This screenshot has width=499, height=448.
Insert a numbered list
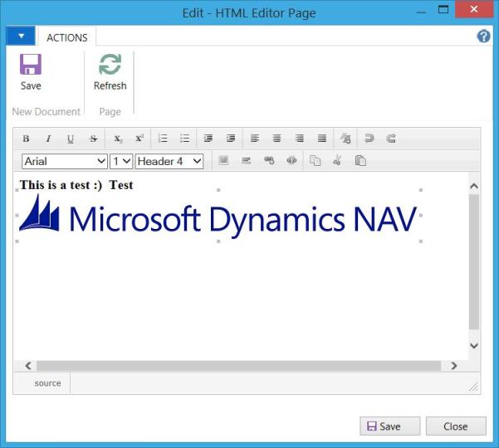point(163,139)
